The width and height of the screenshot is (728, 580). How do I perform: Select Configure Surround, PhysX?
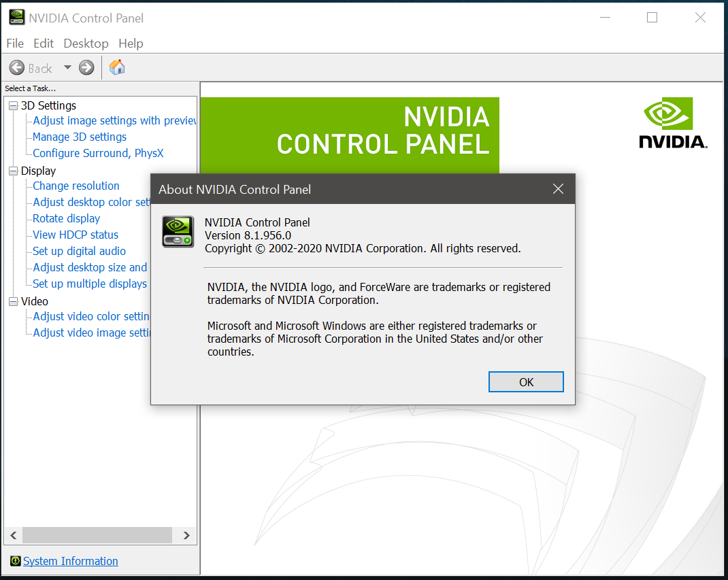(98, 153)
